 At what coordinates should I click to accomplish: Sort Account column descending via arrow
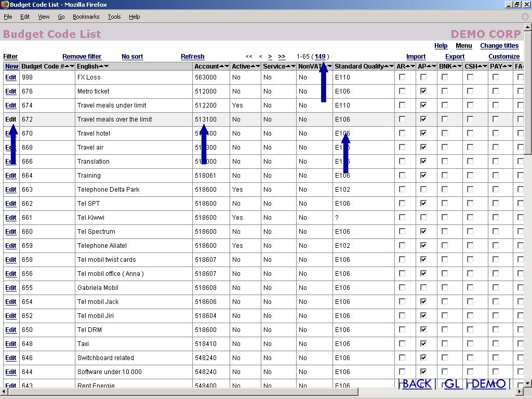pos(227,66)
